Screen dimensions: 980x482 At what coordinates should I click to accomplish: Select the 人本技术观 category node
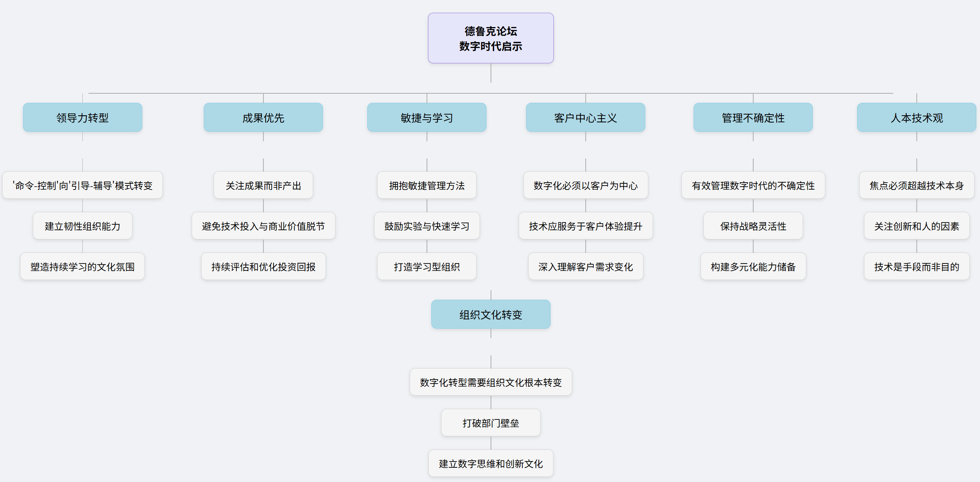(x=916, y=117)
